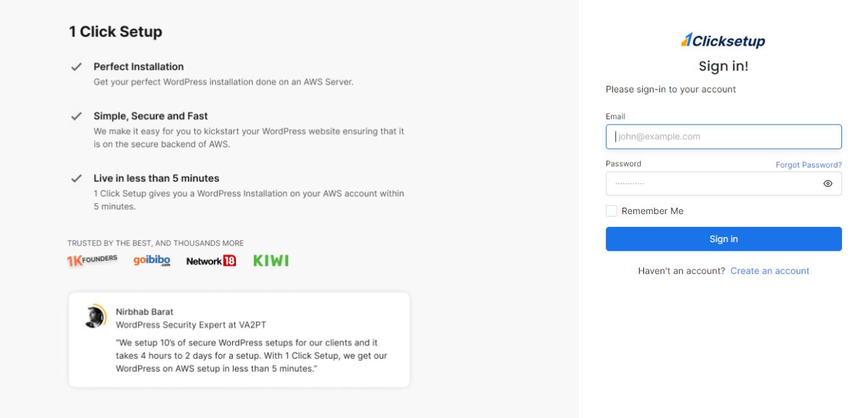The height and width of the screenshot is (418, 868).
Task: Enable the Remember Me checkbox
Action: (x=612, y=211)
